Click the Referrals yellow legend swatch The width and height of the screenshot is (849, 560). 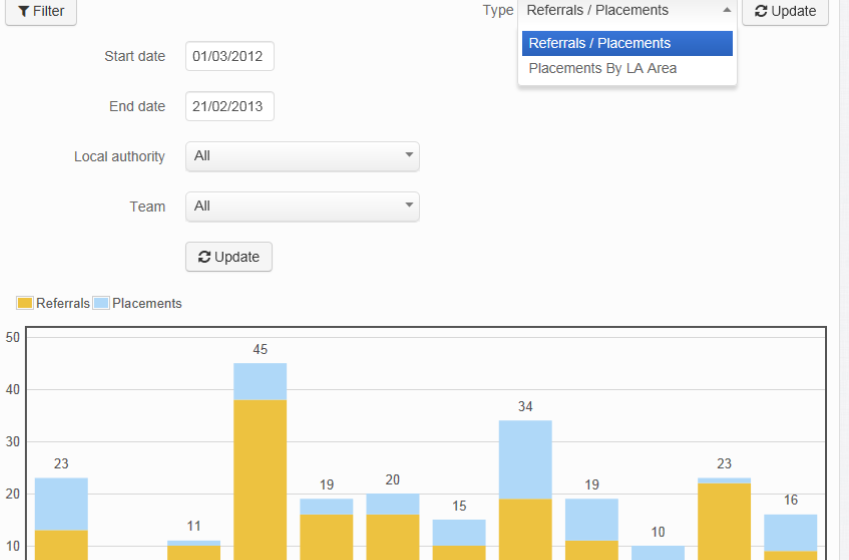[25, 303]
